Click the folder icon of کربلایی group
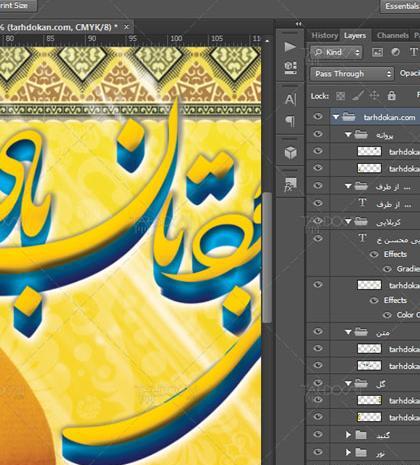The height and width of the screenshot is (465, 420). [361, 221]
